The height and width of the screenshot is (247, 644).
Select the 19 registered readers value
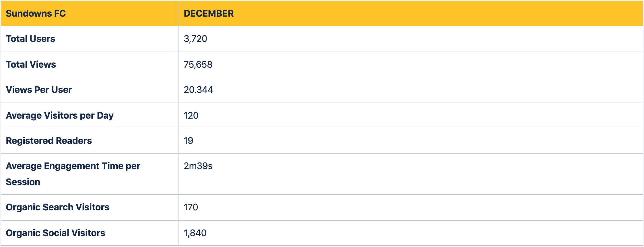tap(188, 141)
